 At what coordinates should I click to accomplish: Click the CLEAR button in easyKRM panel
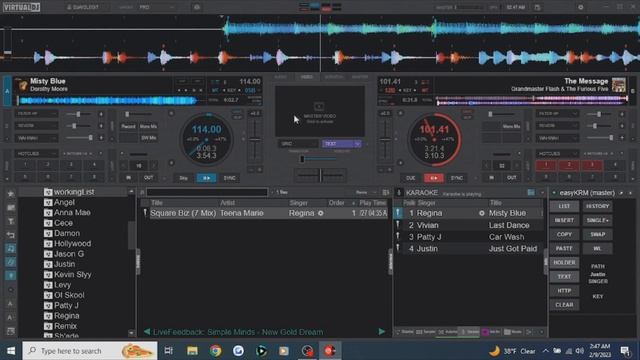pos(564,305)
